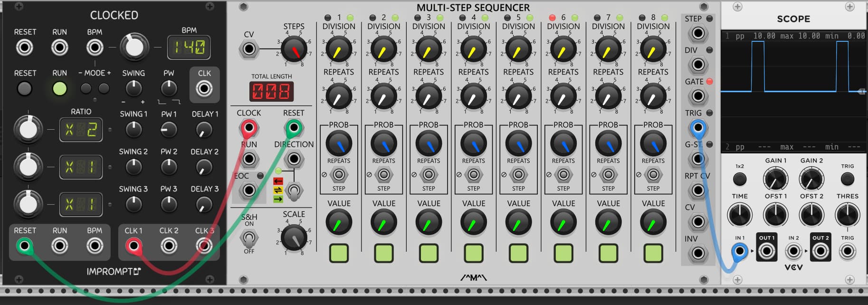Screen dimensions: 868x305
Task: Flip the direction toggle switch
Action: (x=294, y=191)
